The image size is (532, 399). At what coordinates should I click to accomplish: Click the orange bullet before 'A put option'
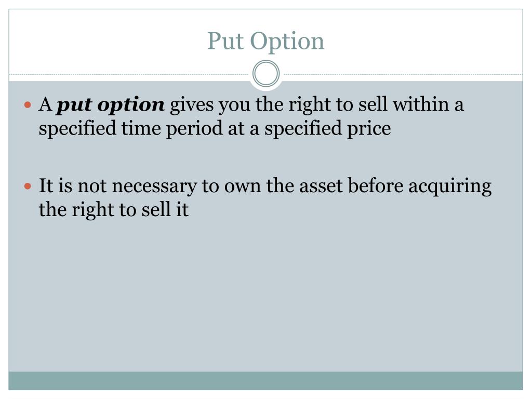coord(28,105)
